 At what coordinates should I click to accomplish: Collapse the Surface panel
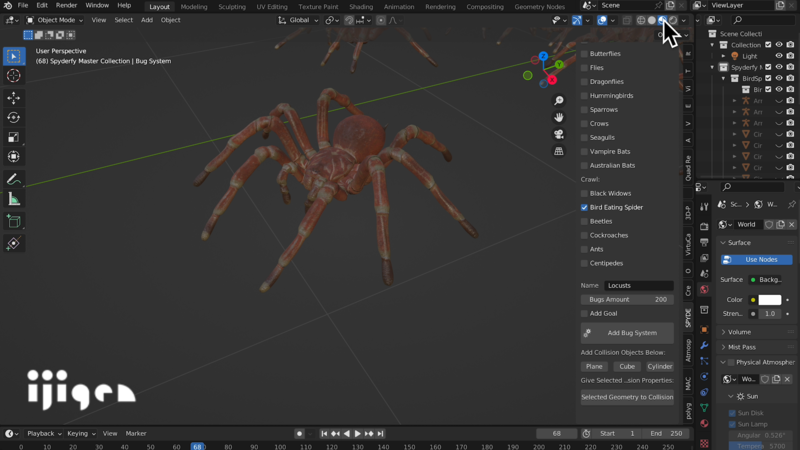tap(723, 243)
